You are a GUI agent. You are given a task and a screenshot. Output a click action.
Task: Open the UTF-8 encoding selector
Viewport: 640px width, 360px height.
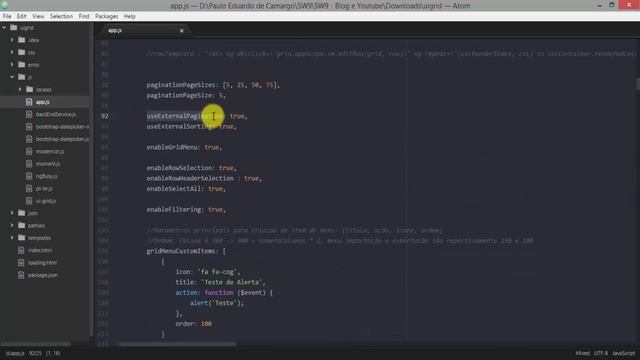(600, 353)
